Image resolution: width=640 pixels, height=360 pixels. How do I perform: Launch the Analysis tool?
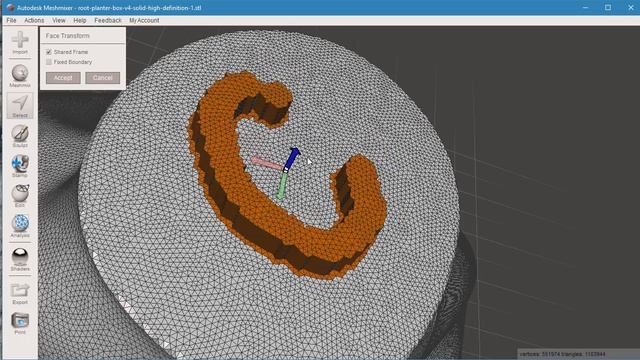20,223
